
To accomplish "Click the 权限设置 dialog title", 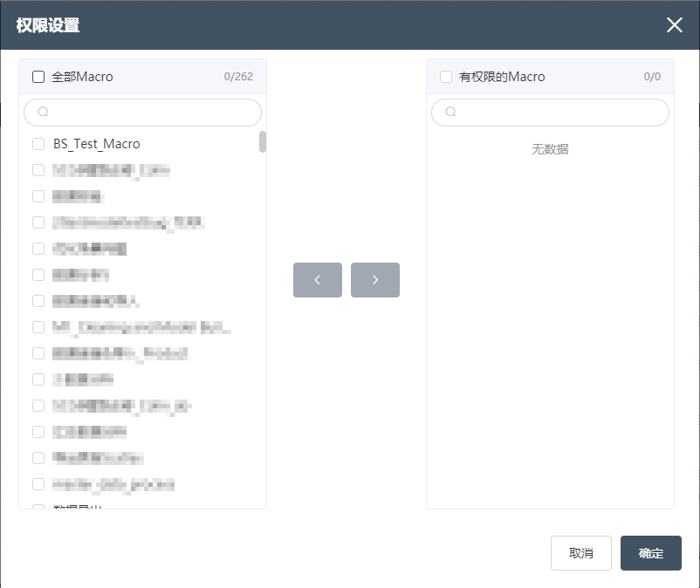I will (x=48, y=25).
